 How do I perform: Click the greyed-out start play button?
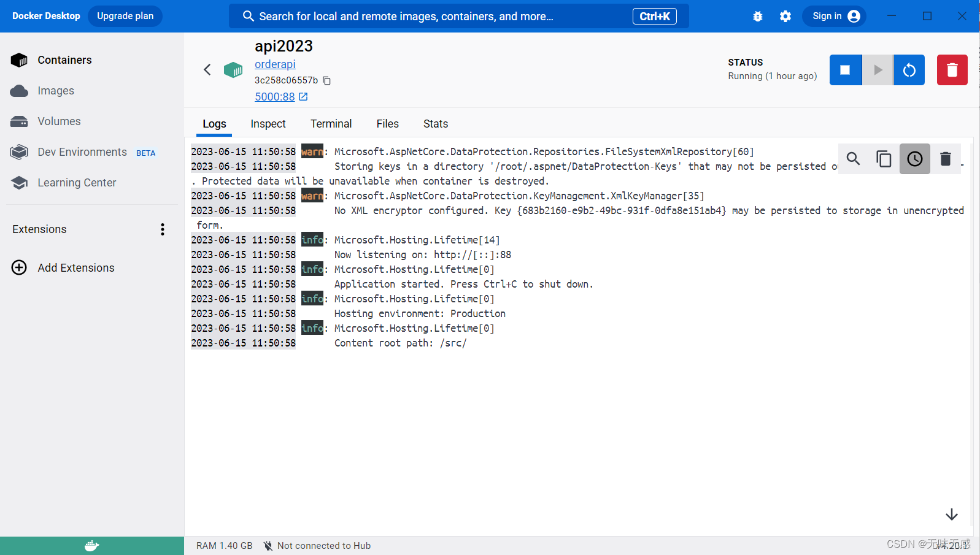click(878, 70)
